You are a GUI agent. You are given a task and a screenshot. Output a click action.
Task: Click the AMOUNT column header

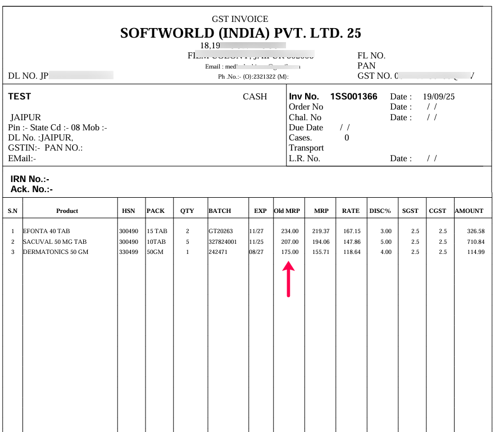[469, 211]
